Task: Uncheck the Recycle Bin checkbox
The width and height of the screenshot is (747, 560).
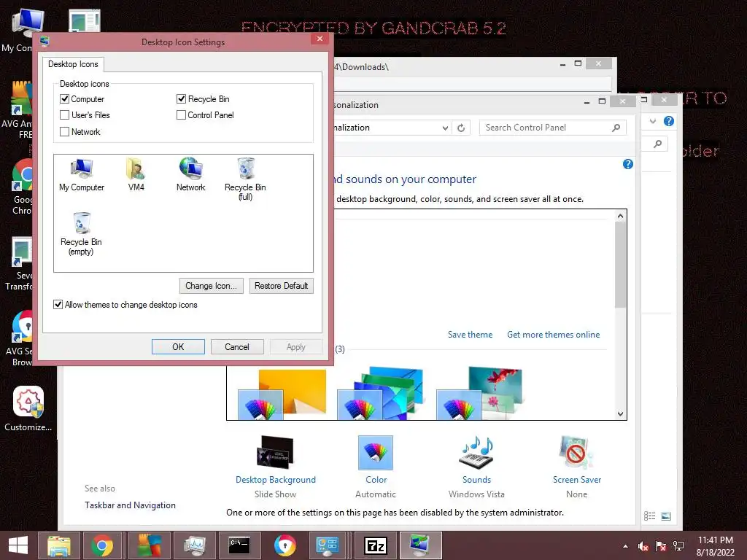Action: click(x=181, y=99)
